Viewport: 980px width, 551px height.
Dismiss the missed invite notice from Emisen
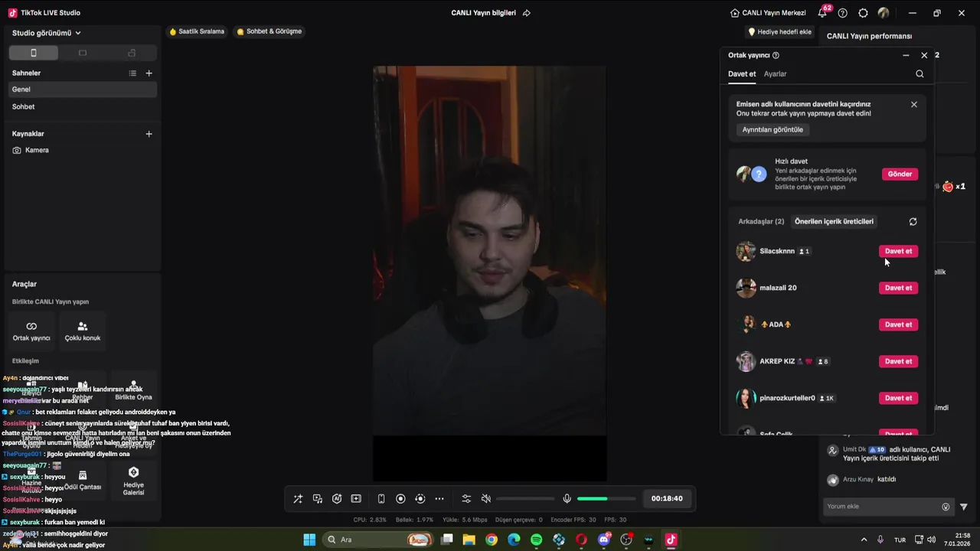click(913, 105)
